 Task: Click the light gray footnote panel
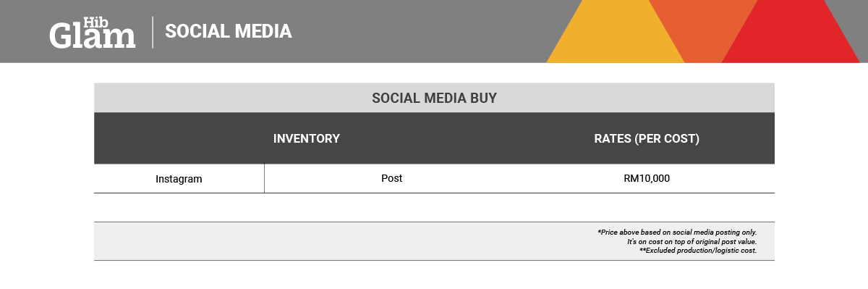tap(434, 241)
